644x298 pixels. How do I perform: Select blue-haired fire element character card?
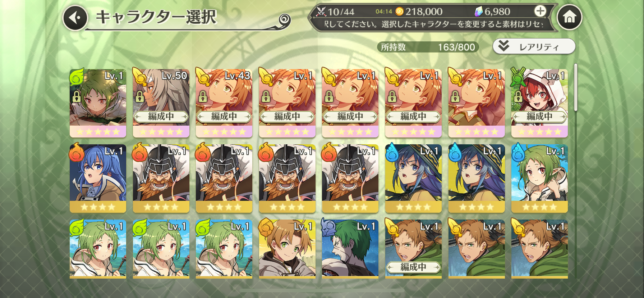98,179
